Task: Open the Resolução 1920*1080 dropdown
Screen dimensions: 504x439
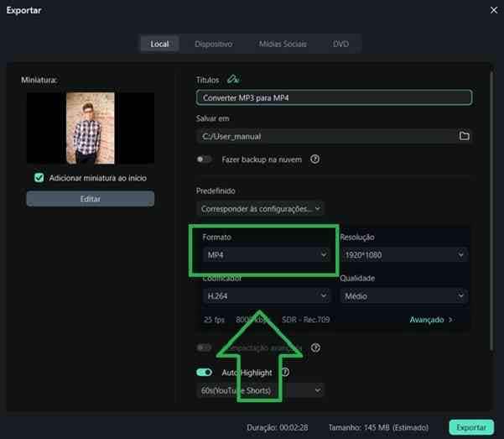Action: (x=404, y=255)
